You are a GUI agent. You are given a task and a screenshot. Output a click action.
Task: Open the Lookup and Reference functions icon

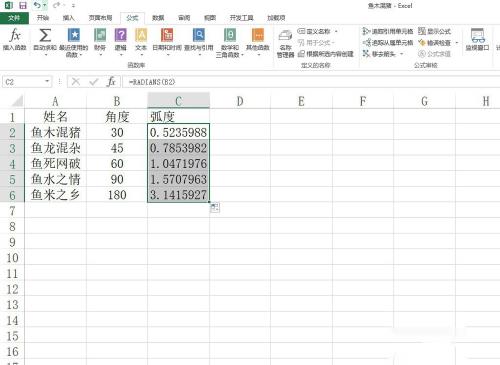click(199, 35)
